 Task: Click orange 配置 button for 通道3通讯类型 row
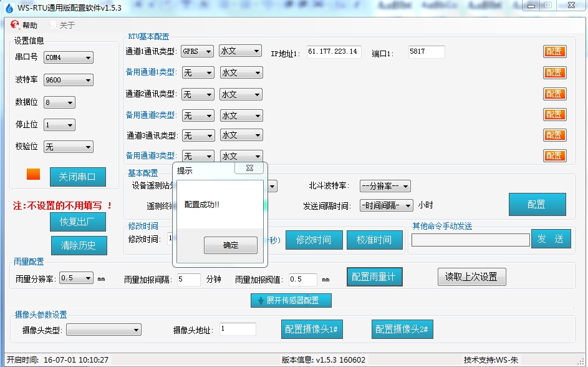(554, 135)
